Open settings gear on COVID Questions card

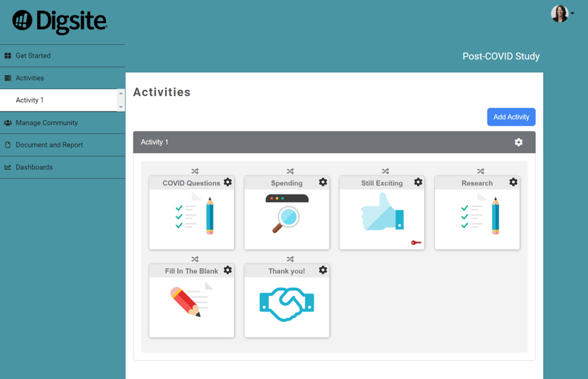click(228, 182)
